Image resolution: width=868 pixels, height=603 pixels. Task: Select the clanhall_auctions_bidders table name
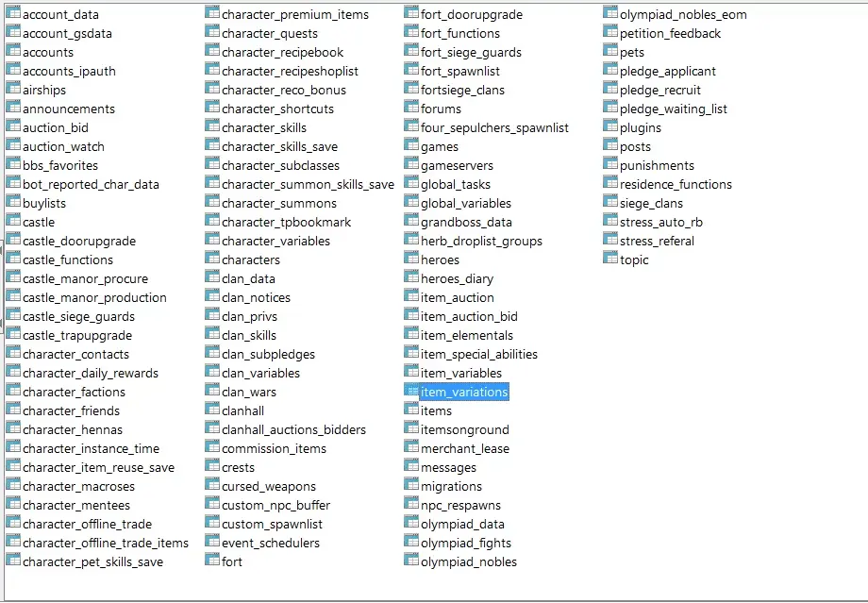pos(294,429)
